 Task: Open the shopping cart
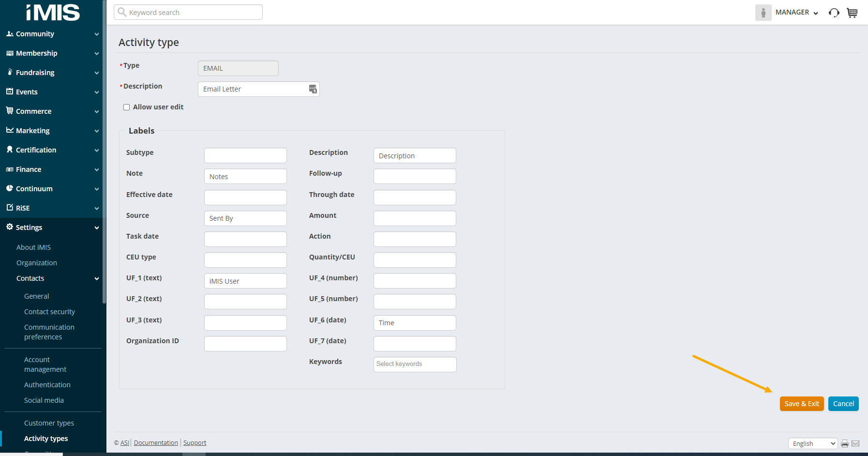(852, 13)
